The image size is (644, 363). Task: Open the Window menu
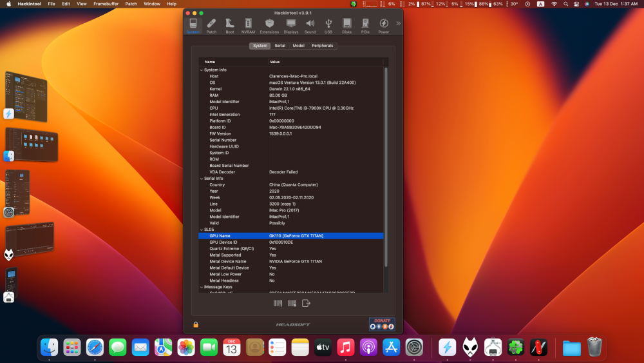tap(152, 4)
